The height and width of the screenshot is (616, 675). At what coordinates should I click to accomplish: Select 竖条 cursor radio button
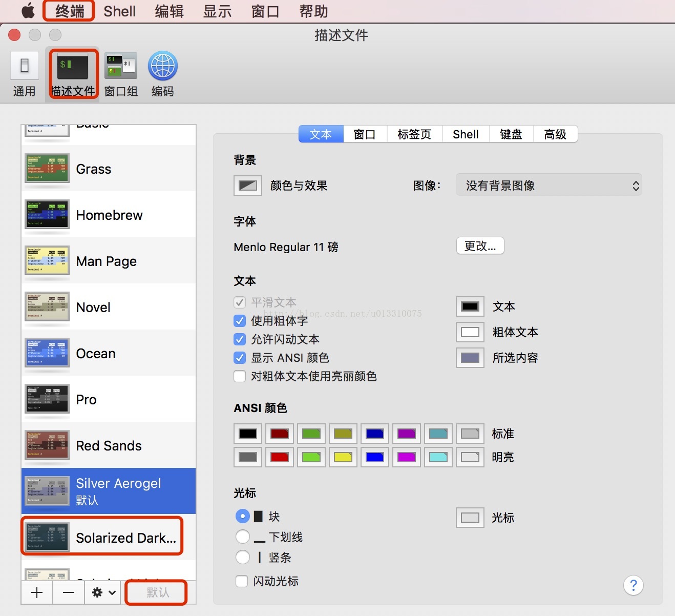tap(243, 557)
